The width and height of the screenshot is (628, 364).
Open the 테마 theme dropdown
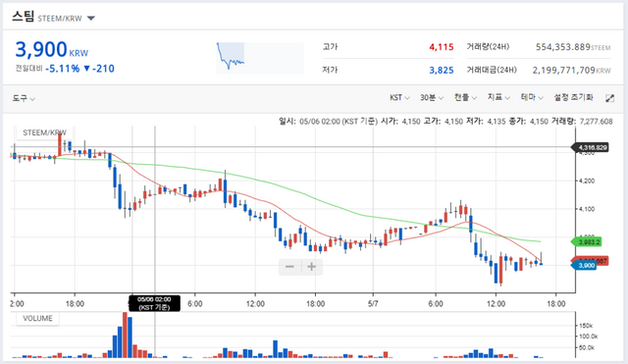pos(532,97)
